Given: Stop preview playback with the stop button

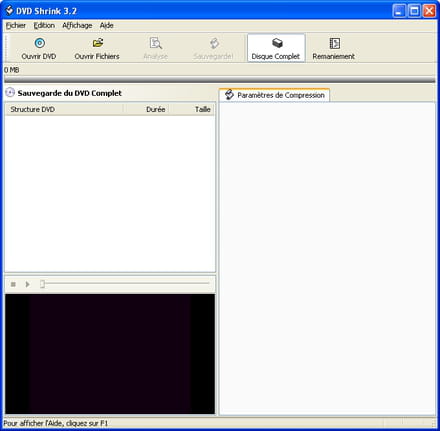Looking at the screenshot, I should coord(13,284).
